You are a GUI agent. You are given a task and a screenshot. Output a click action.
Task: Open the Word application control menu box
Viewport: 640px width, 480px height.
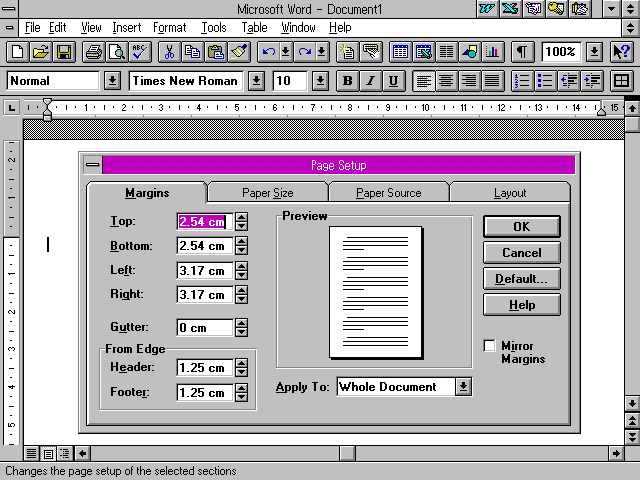click(9, 9)
